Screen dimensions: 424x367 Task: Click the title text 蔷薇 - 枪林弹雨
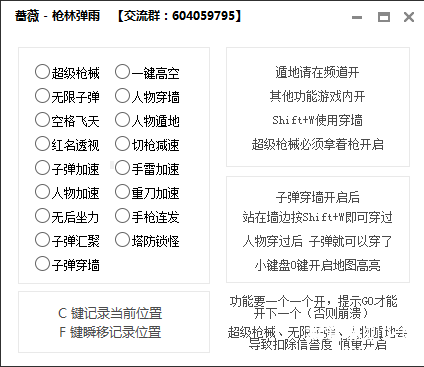click(x=57, y=16)
